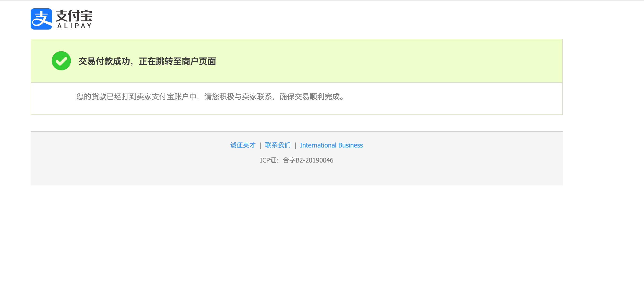Click the separator between 诚征英才 and 联系我们
This screenshot has height=288, width=644.
pyautogui.click(x=260, y=146)
